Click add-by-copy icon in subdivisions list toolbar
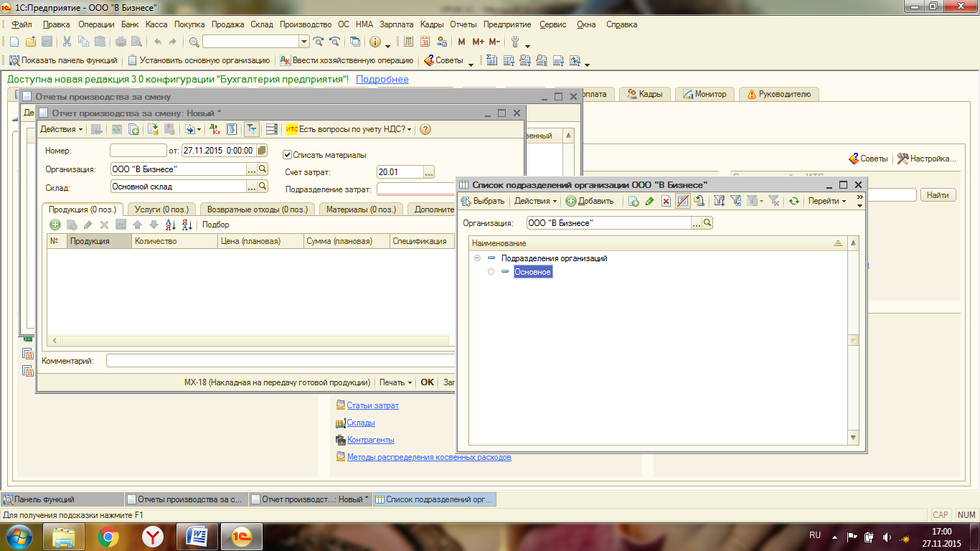Viewport: 980px width, 551px height. [634, 201]
